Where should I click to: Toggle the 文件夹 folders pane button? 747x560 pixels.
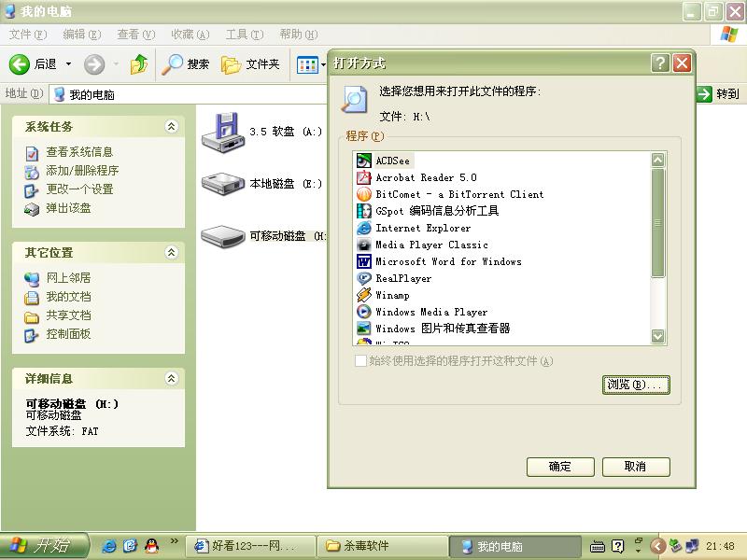point(250,64)
